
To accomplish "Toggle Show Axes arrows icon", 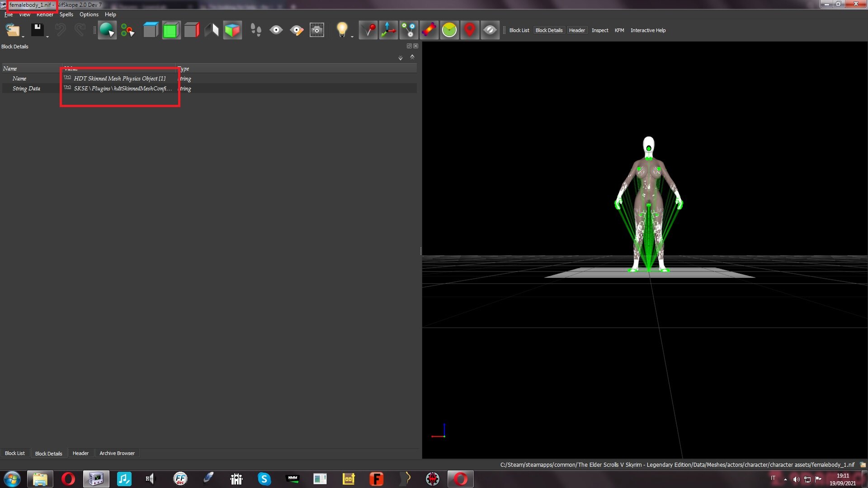I will point(388,30).
